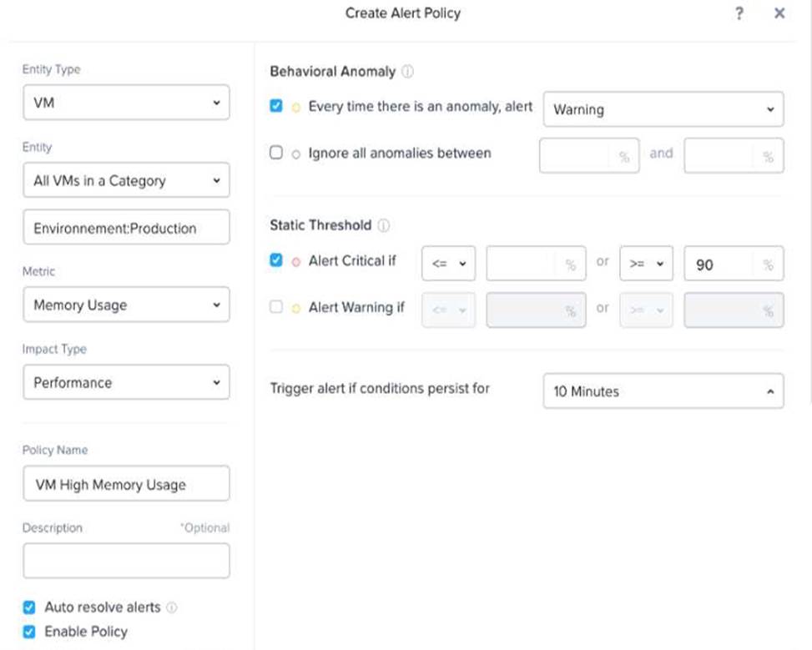Click the empty Description field
Screen dimensions: 812x650
tap(126, 561)
